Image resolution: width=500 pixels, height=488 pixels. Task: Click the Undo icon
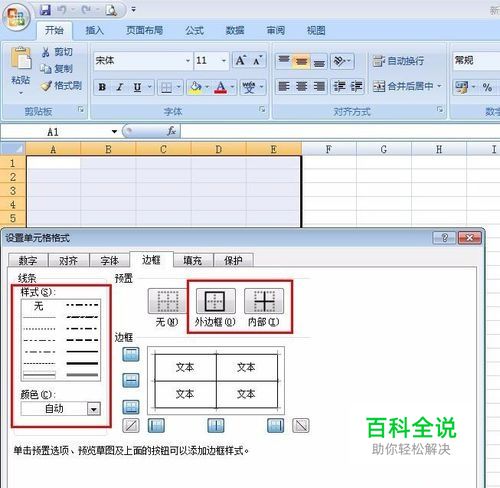coord(61,10)
